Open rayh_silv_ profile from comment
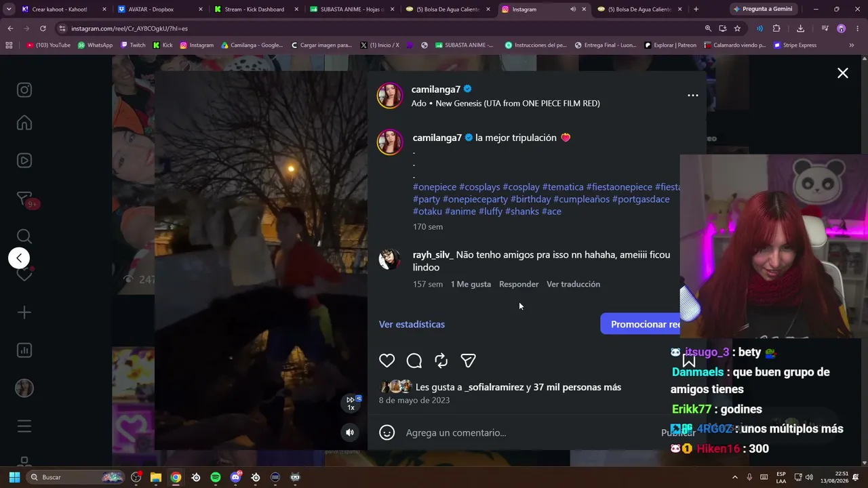The height and width of the screenshot is (488, 868). coord(433,255)
